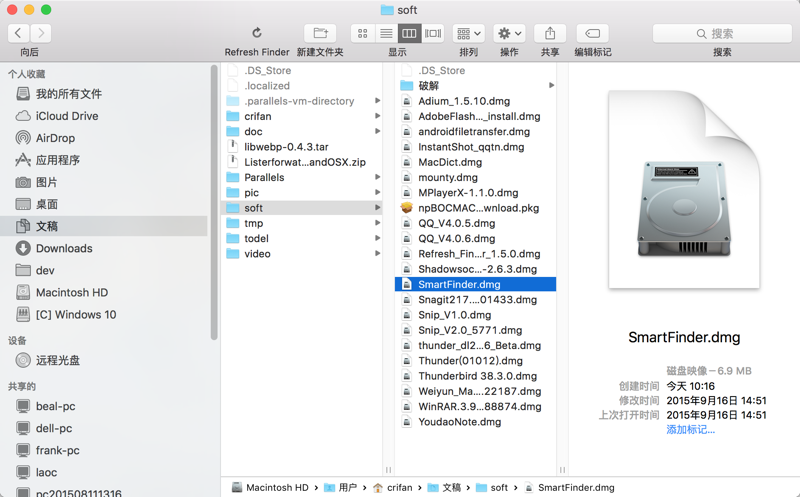Select shared computer dell-pc
This screenshot has width=800, height=497.
coord(105,428)
